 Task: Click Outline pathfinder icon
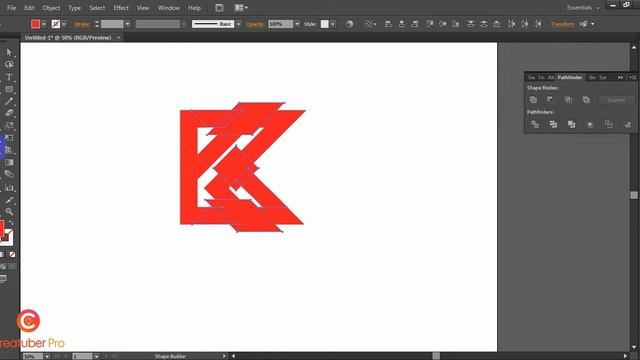click(608, 124)
